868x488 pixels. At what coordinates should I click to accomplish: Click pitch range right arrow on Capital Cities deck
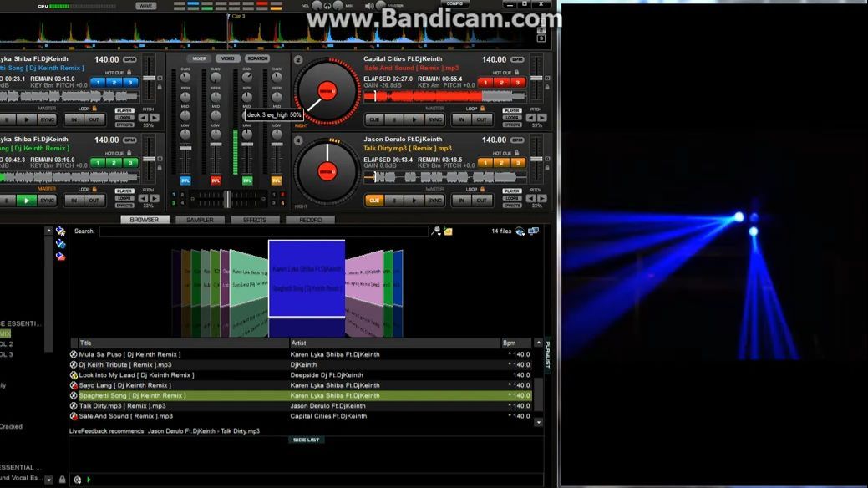pos(542,118)
